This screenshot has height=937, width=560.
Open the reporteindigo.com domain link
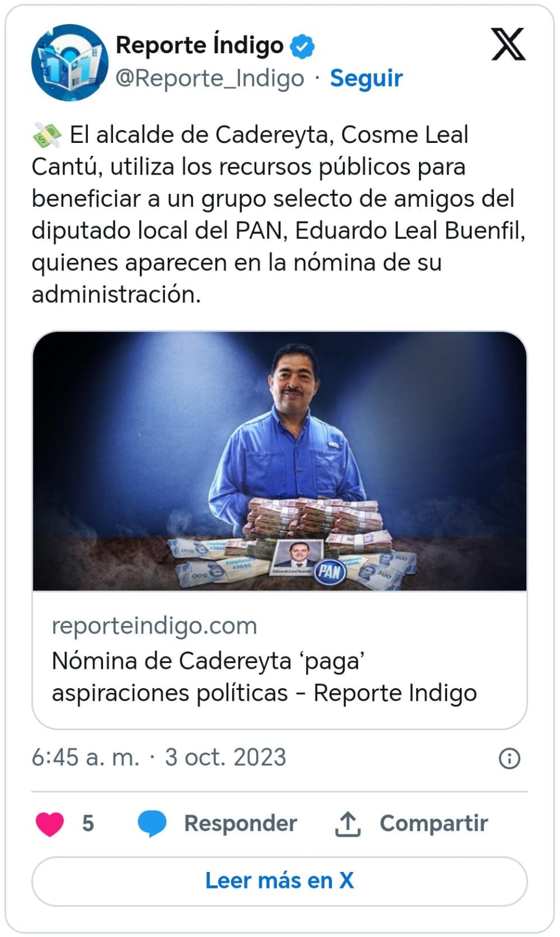click(x=154, y=625)
